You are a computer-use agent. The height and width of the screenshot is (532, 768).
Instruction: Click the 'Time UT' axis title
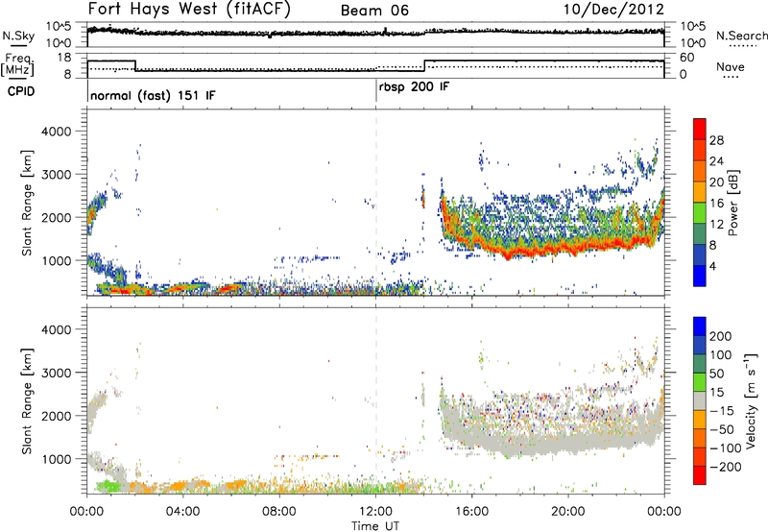tap(375, 526)
